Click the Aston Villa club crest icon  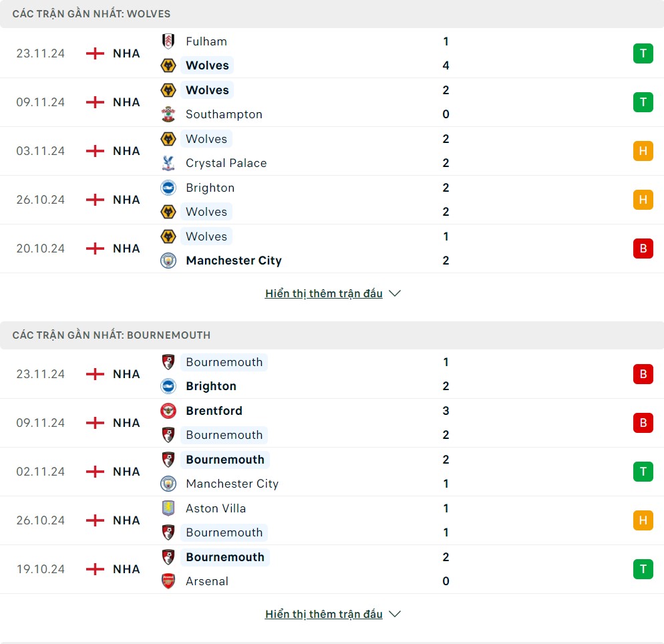pyautogui.click(x=168, y=508)
